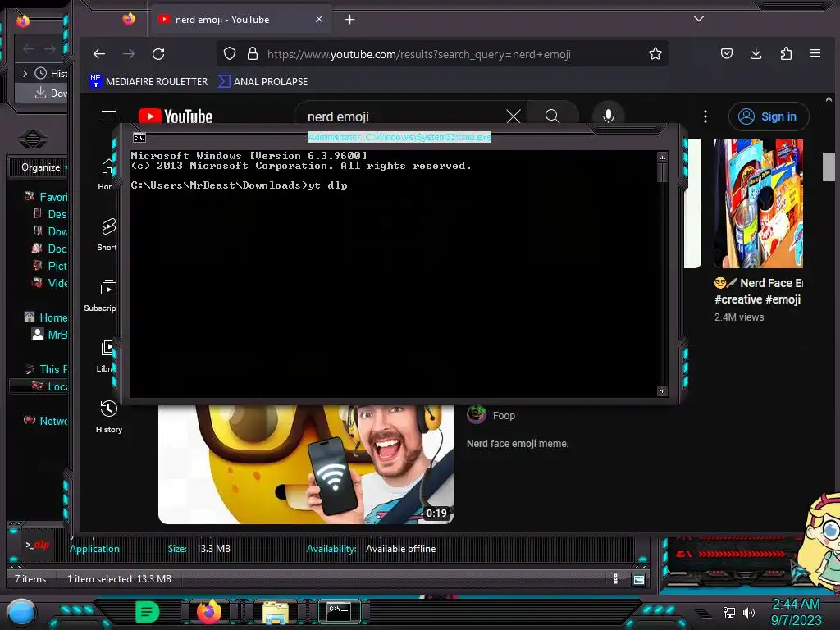
Task: Run YouTube search with magnifier button
Action: pos(552,116)
